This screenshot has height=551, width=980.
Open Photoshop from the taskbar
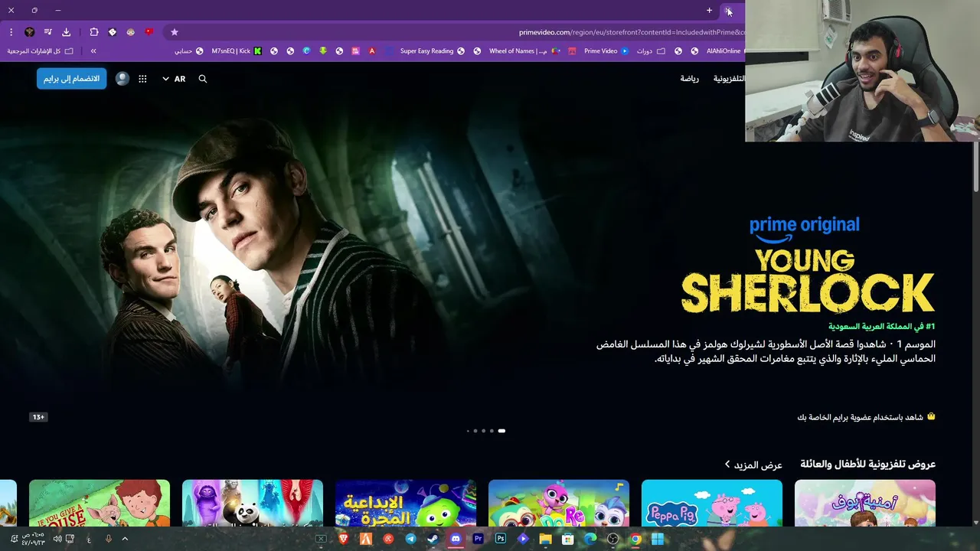tap(501, 539)
